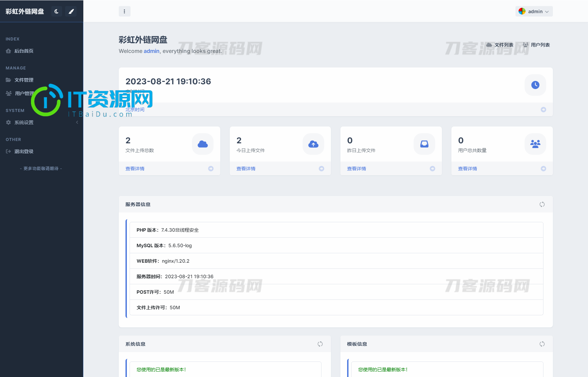Viewport: 588px width, 377px height.
Task: Click the gear icon beside 系统设置
Action: (x=8, y=122)
